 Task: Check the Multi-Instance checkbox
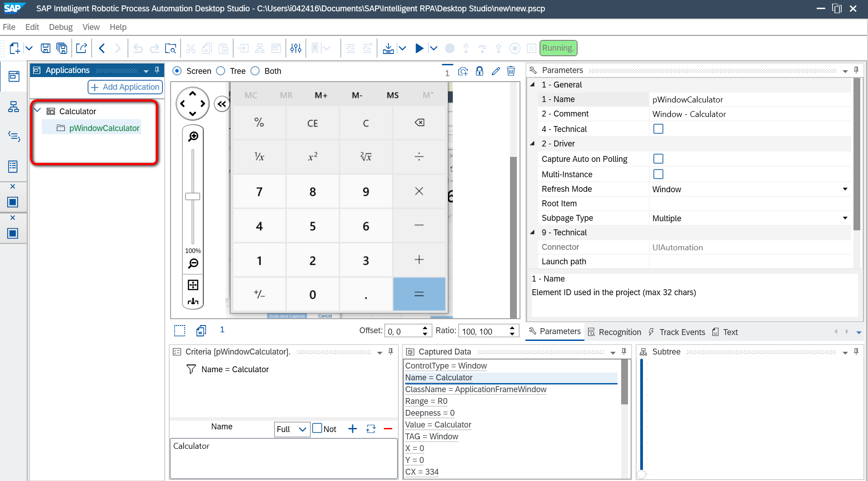click(x=658, y=174)
